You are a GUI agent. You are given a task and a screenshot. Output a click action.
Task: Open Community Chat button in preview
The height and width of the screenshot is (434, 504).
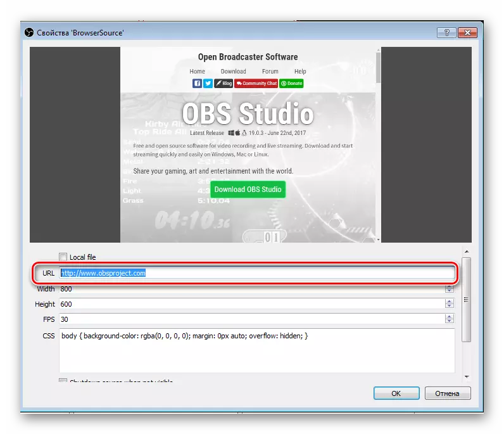tap(256, 84)
